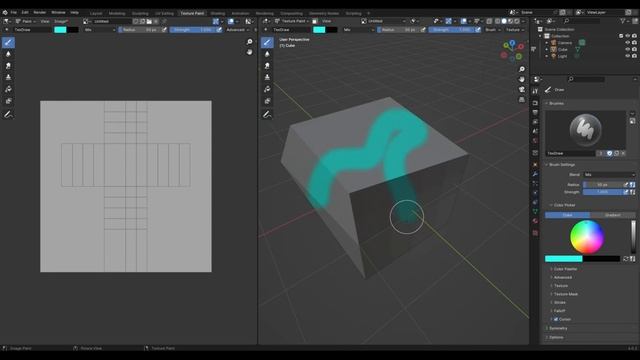
Task: Open the Material properties tab icon
Action: [x=536, y=221]
